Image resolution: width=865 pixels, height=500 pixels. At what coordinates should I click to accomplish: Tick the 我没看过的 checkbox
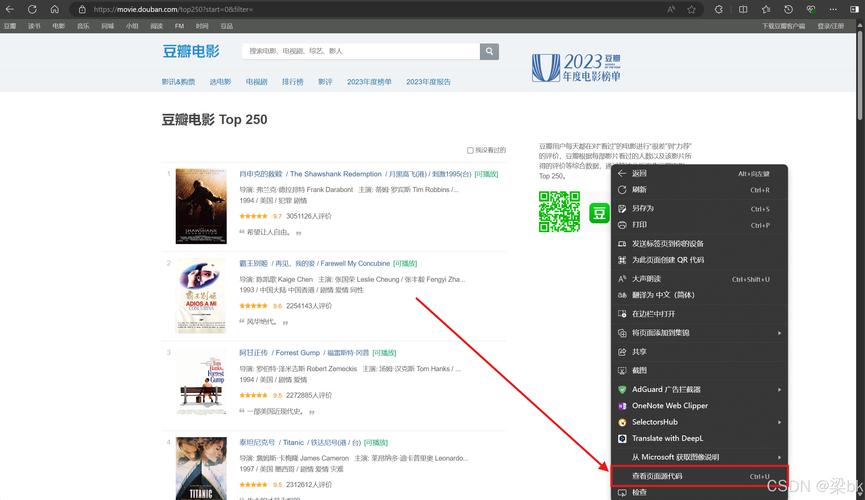click(x=470, y=150)
